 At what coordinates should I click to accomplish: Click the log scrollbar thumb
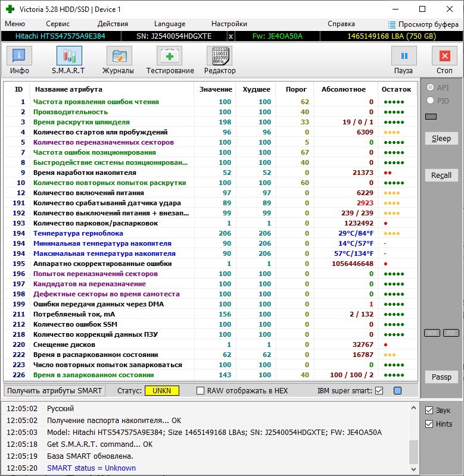(413, 452)
